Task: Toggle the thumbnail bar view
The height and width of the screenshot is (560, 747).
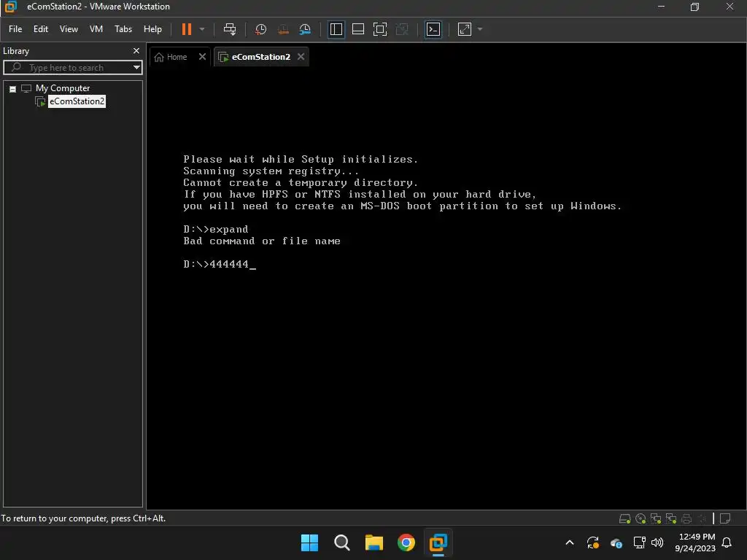Action: click(x=357, y=29)
